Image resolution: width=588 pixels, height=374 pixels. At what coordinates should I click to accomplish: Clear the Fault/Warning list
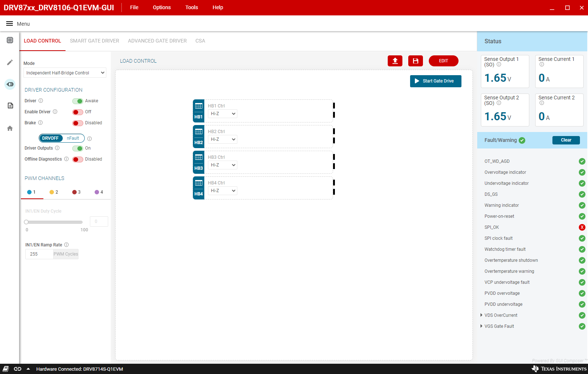tap(566, 140)
